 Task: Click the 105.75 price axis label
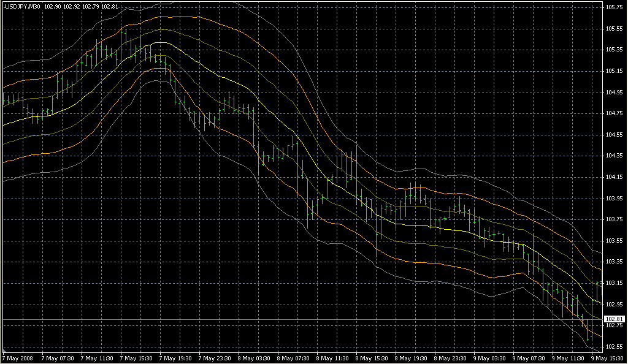pyautogui.click(x=615, y=7)
